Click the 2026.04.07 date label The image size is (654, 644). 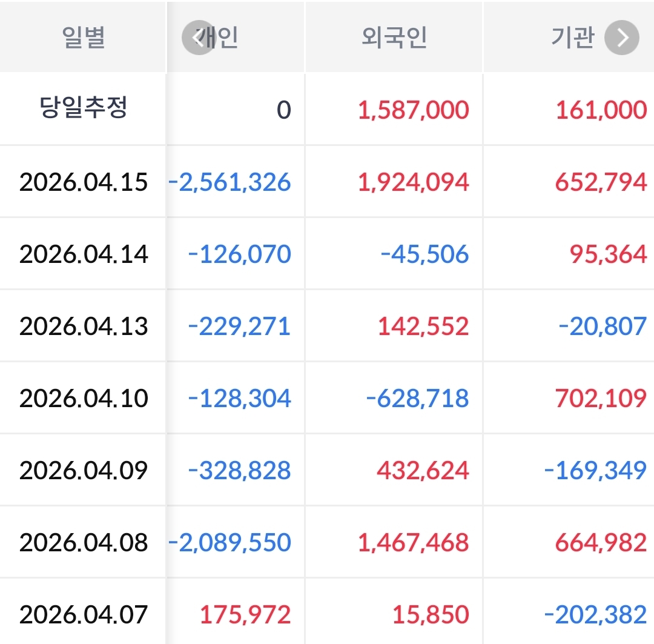click(x=84, y=614)
